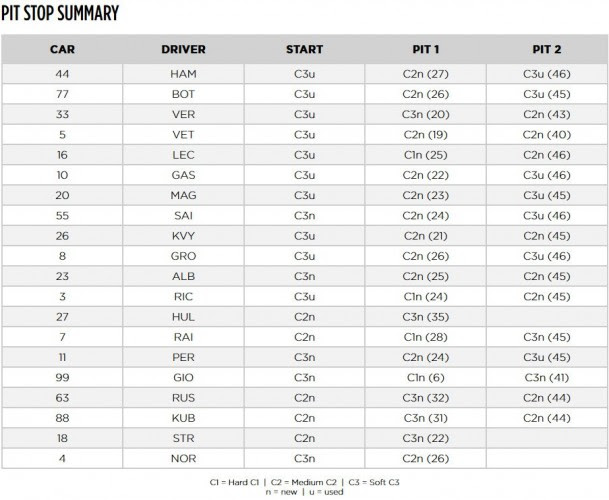The image size is (609, 500).
Task: Select SAI's start tyre cell
Action: pyautogui.click(x=304, y=216)
